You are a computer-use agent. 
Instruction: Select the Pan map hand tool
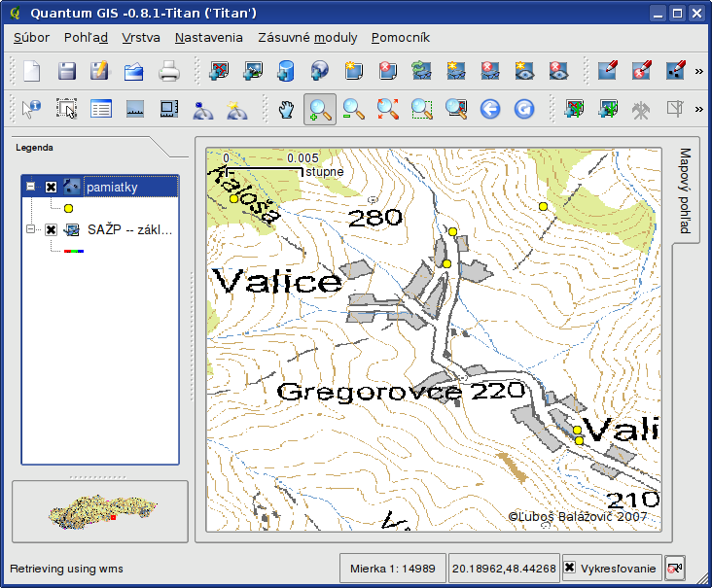click(x=286, y=109)
